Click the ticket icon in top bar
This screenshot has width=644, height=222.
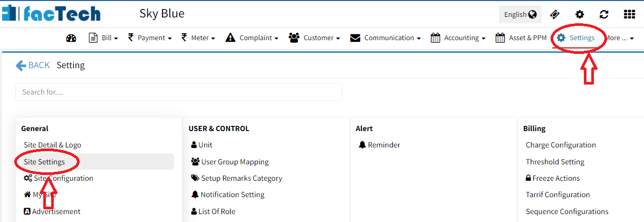pos(554,15)
